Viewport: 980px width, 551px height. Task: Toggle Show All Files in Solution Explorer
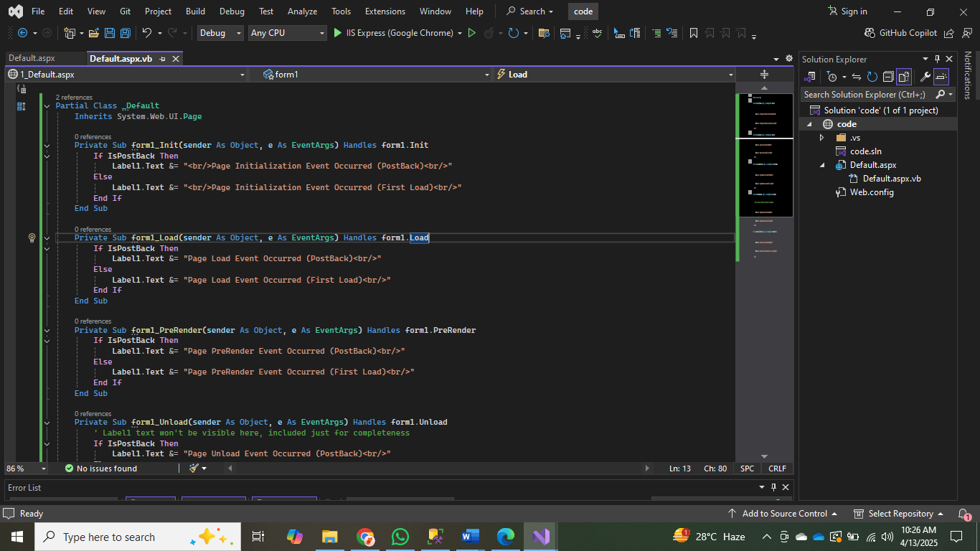click(904, 77)
